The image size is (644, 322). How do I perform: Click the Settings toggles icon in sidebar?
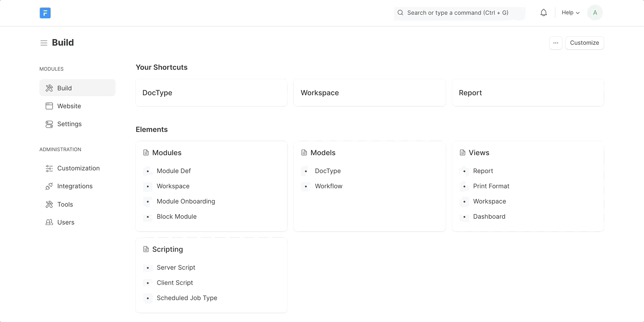click(x=49, y=124)
